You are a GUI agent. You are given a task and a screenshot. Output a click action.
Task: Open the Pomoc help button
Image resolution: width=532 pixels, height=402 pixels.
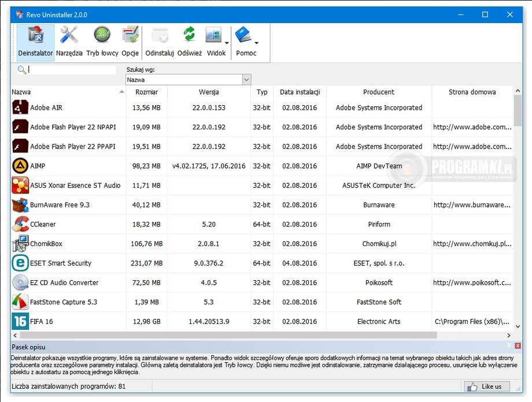[x=246, y=42]
